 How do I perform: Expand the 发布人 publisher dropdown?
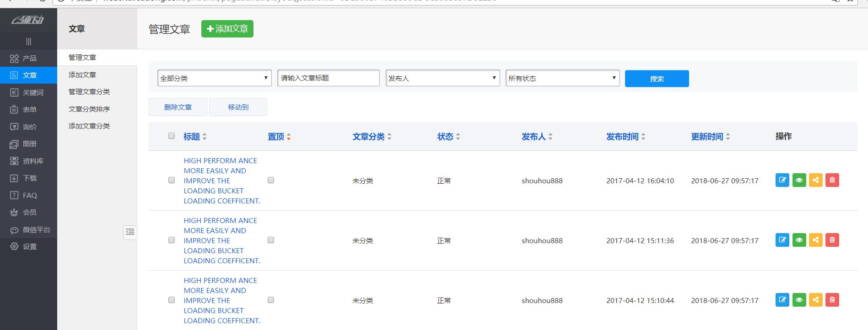pyautogui.click(x=442, y=78)
